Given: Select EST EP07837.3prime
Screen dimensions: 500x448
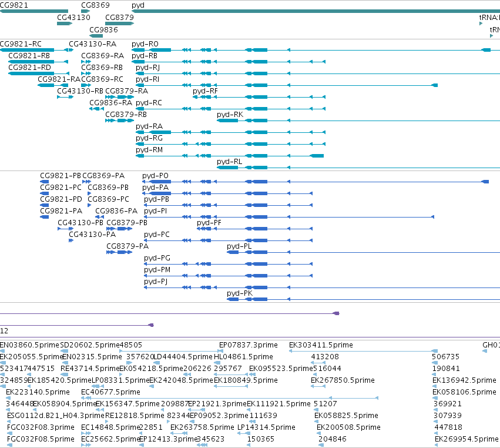Looking at the screenshot, I should [249, 345].
